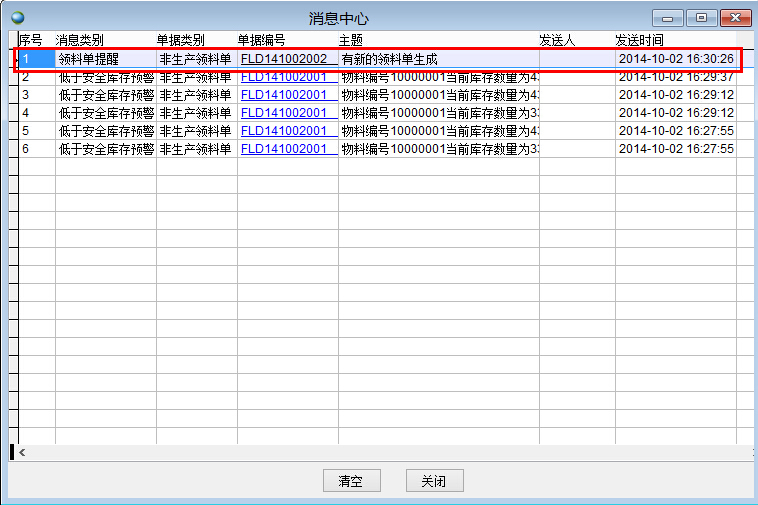Close the window with the red X
The image size is (758, 505).
pos(735,18)
